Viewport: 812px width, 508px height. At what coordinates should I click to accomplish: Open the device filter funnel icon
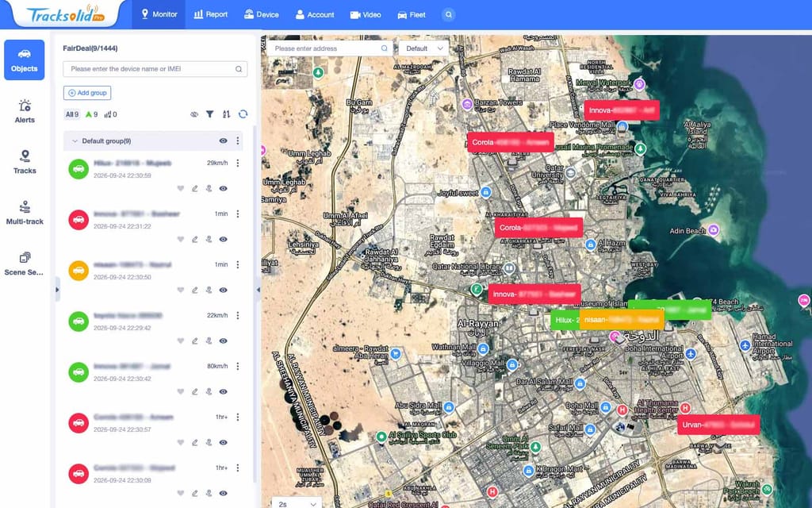(x=209, y=114)
